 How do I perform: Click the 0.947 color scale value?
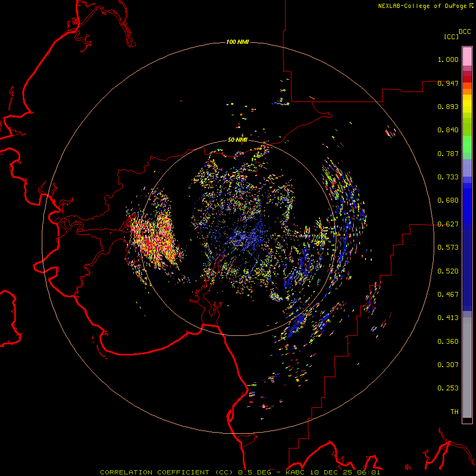coord(448,83)
